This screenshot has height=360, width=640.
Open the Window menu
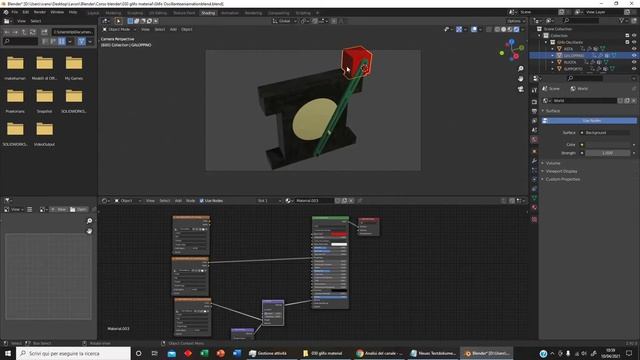coord(57,12)
